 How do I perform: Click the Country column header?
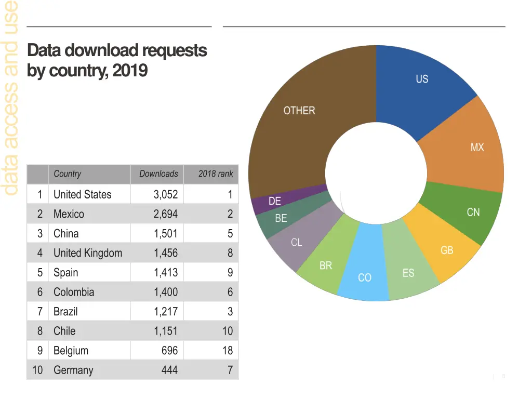(68, 174)
